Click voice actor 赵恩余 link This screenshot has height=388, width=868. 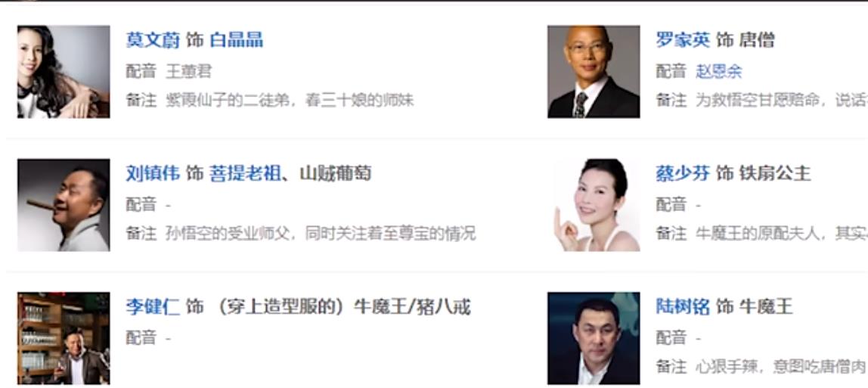pos(718,71)
